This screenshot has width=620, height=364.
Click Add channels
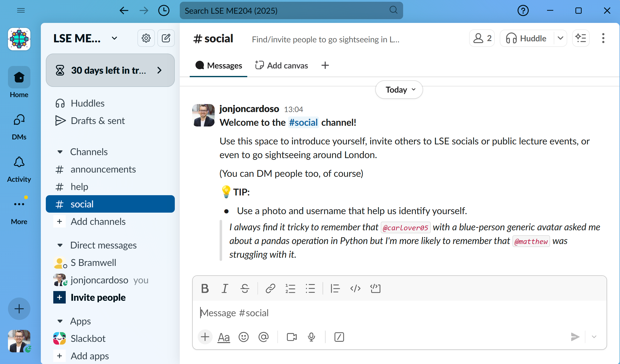(110, 222)
